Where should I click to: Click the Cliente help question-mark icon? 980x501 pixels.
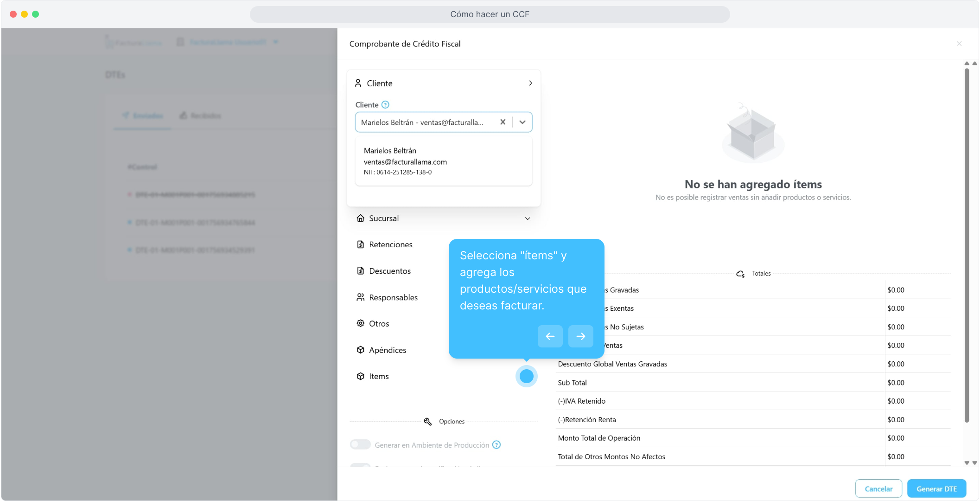pos(385,105)
